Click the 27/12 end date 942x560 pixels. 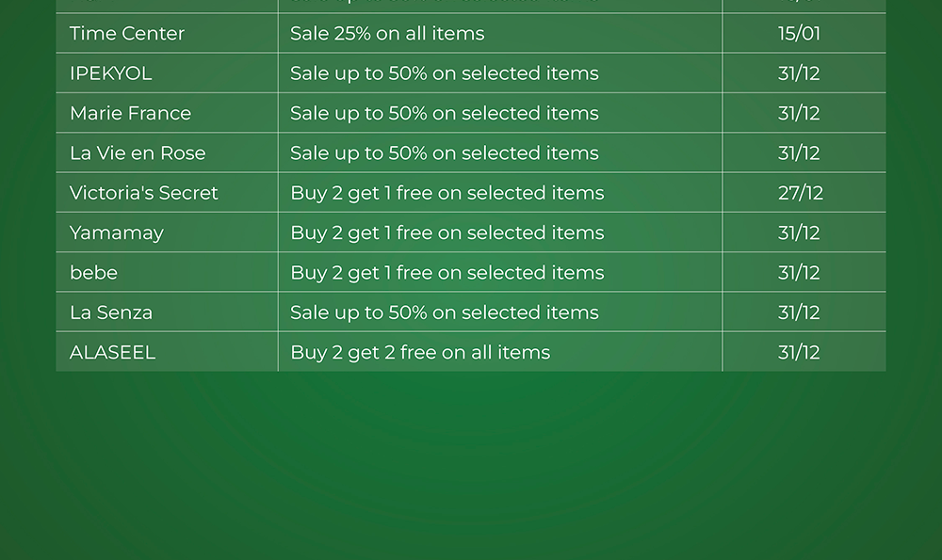[x=800, y=193]
